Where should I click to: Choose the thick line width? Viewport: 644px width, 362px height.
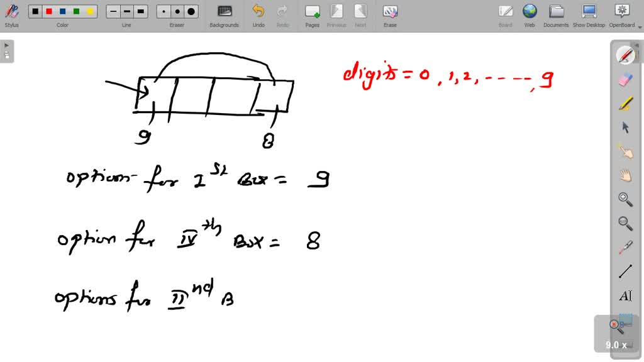click(x=140, y=11)
